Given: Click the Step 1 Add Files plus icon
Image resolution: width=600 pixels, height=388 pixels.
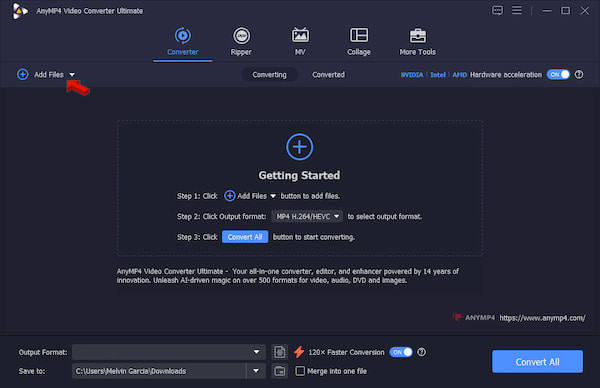Looking at the screenshot, I should point(230,196).
